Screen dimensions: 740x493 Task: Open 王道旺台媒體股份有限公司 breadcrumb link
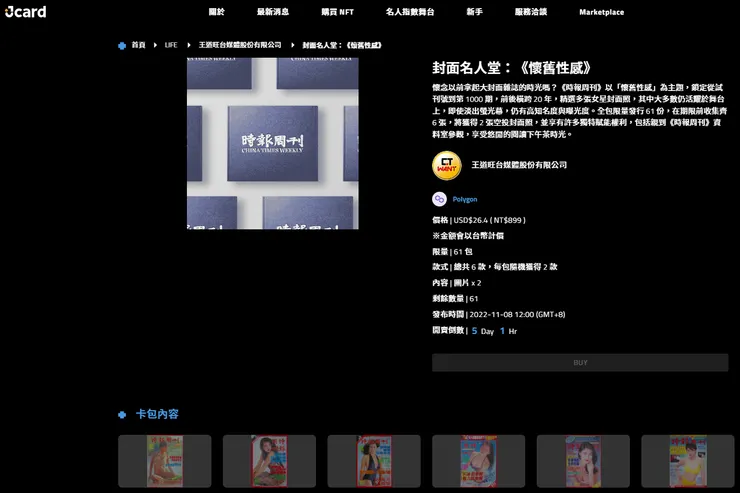[x=240, y=45]
